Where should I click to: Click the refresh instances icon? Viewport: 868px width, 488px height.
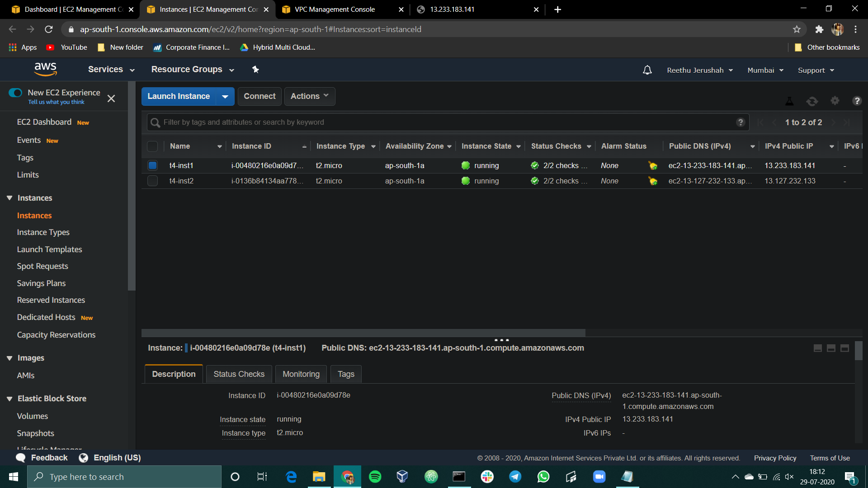click(x=812, y=101)
